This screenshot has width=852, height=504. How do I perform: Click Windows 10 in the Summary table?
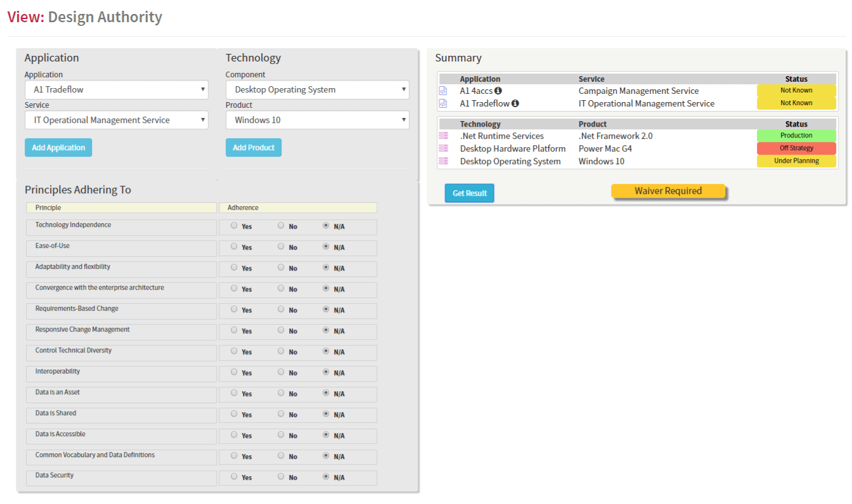click(x=602, y=161)
